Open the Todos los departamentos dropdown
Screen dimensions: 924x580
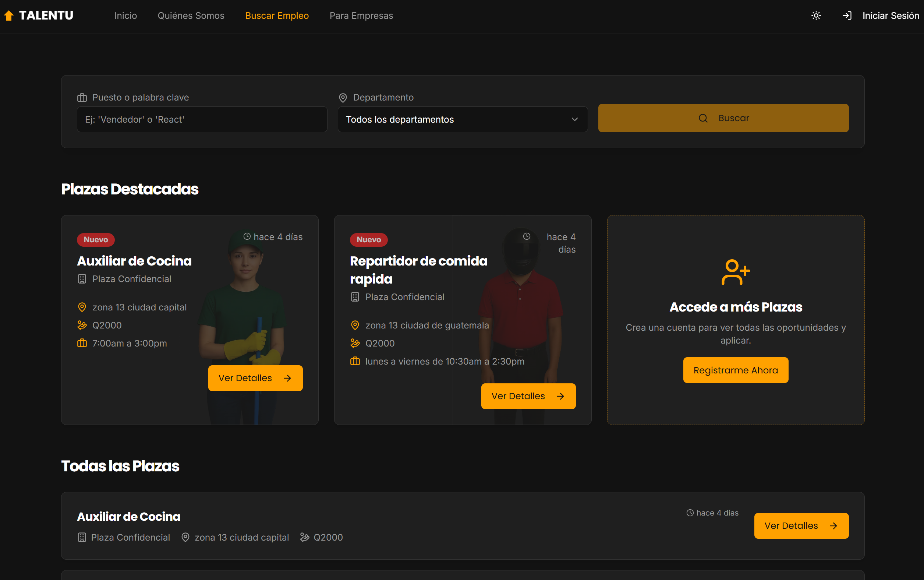click(x=463, y=119)
